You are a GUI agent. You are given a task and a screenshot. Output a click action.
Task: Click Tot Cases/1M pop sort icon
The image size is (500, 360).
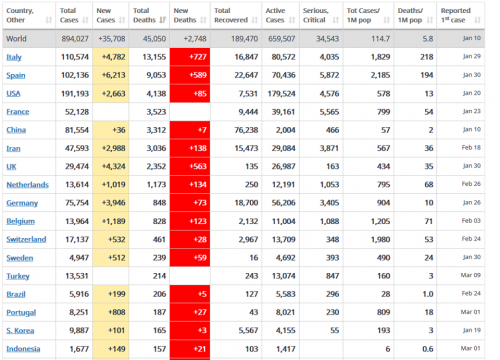387,20
